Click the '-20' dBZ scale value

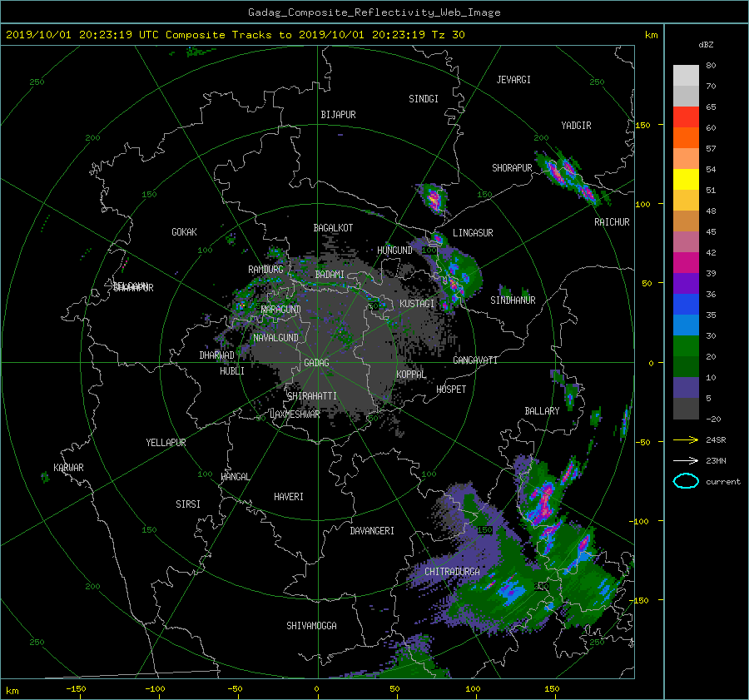click(713, 419)
